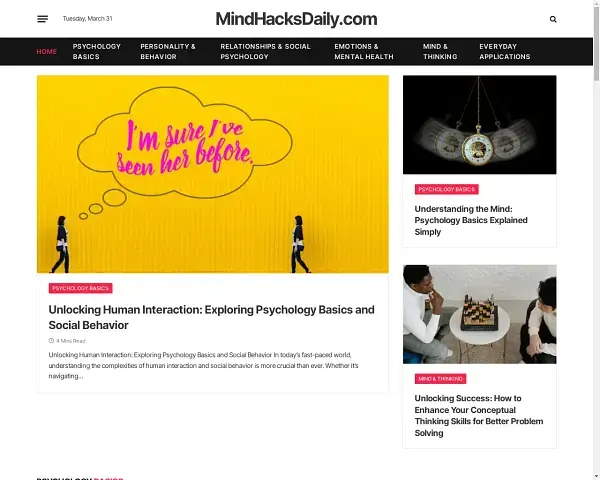Click the clock icon beside 4 Mins Read
The height and width of the screenshot is (480, 600).
point(51,341)
